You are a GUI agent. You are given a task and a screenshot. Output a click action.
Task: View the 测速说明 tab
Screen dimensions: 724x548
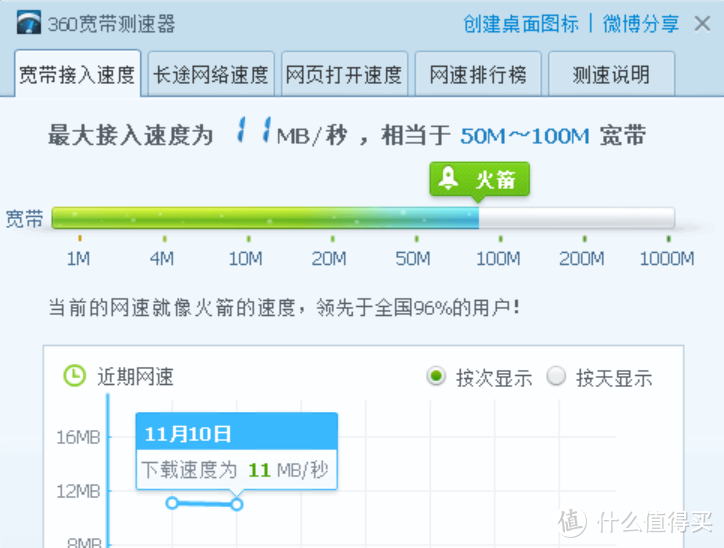point(610,75)
